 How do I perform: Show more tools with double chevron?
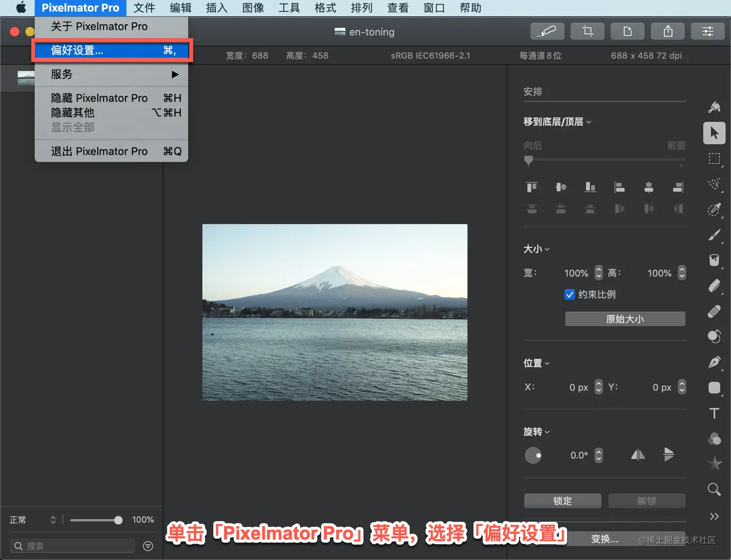click(714, 516)
